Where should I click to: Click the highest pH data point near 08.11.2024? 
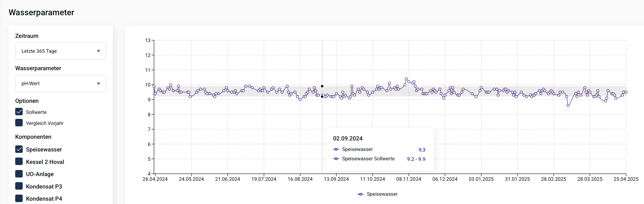point(406,79)
